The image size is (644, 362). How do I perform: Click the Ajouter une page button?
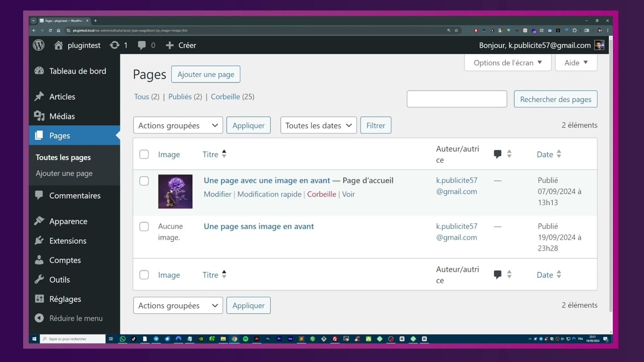point(205,74)
